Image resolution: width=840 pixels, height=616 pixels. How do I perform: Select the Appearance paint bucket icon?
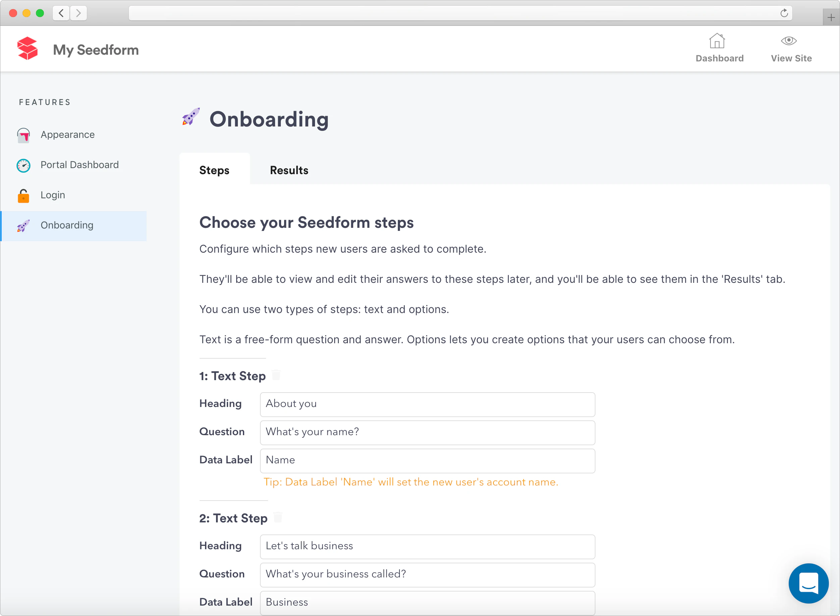tap(23, 135)
